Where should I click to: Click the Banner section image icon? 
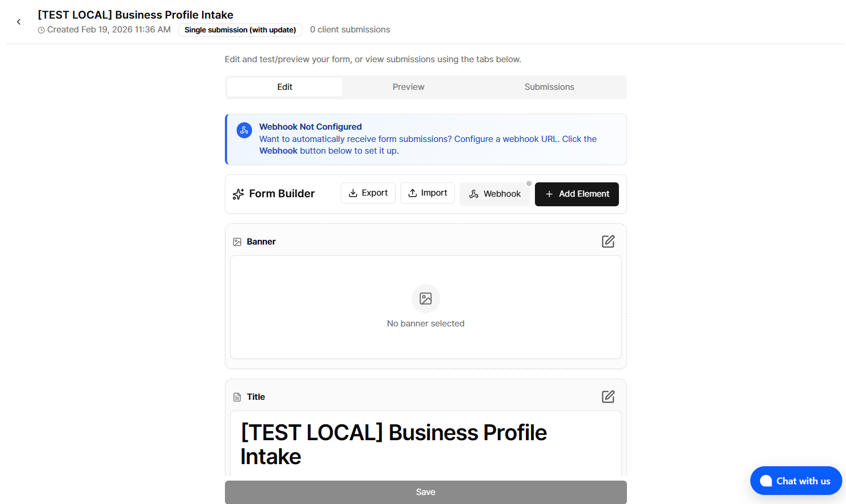pos(237,242)
